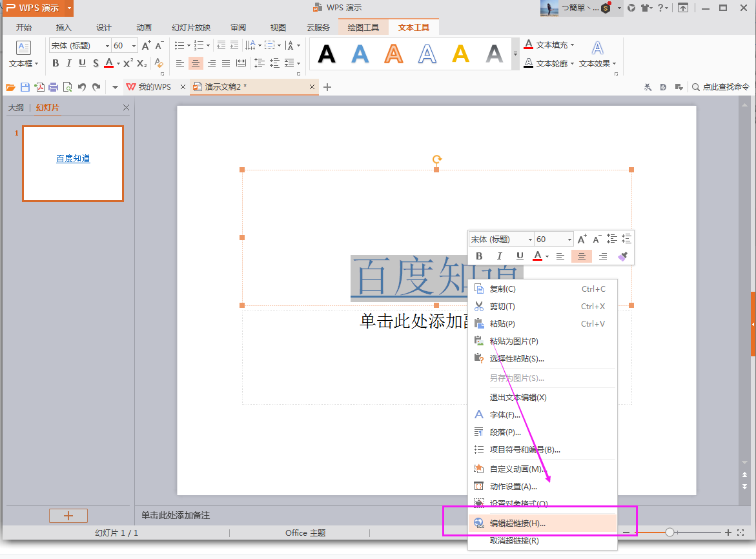Increase font size with ribbon A+ icon
Viewport: 756px width, 559px height.
146,46
